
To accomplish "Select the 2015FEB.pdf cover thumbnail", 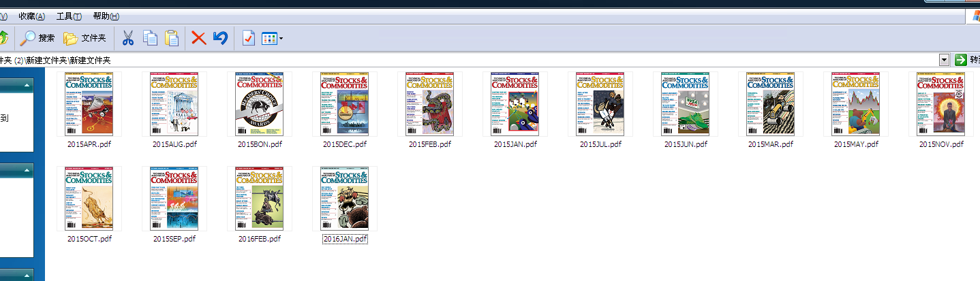I will tap(430, 103).
